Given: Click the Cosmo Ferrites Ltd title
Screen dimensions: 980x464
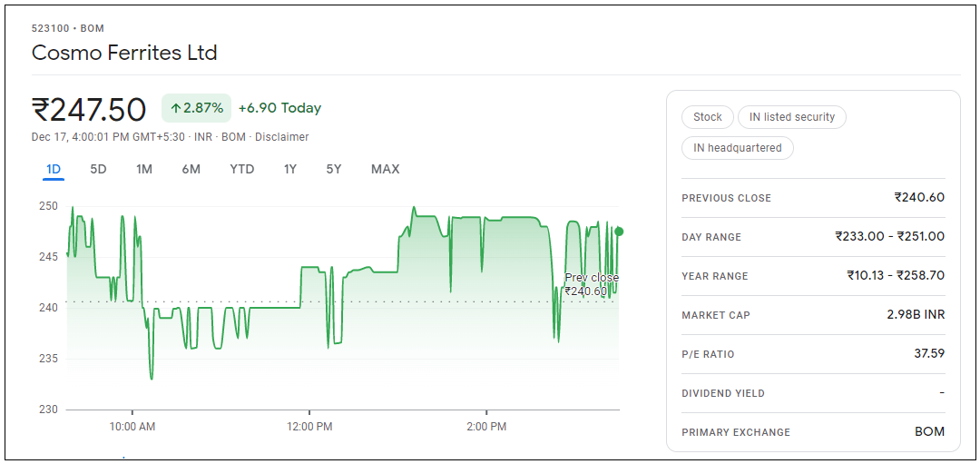Looking at the screenshot, I should (124, 53).
